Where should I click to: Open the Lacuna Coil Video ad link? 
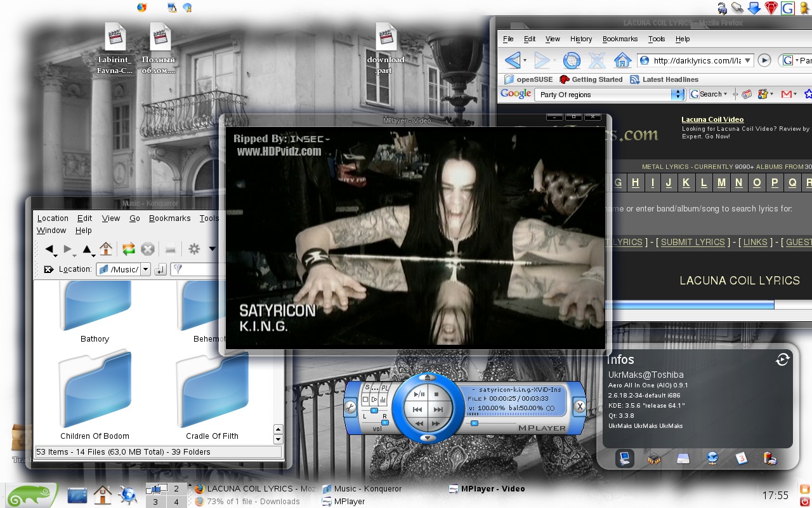[712, 119]
